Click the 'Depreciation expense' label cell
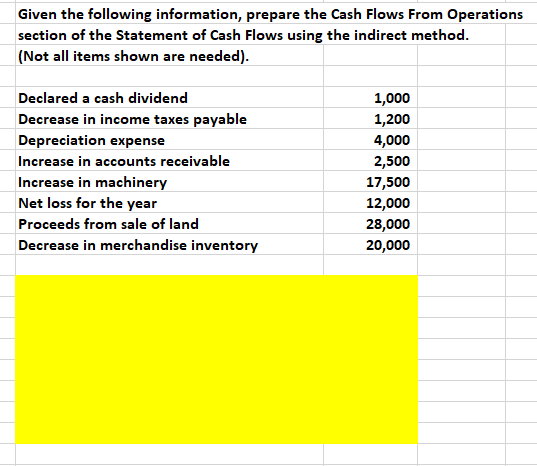This screenshot has height=466, width=537. pos(169,140)
